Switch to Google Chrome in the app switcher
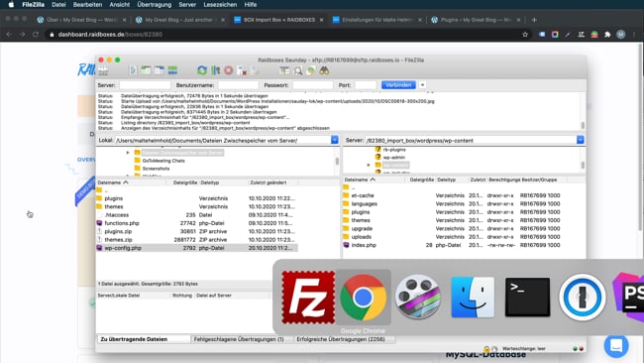 (363, 298)
